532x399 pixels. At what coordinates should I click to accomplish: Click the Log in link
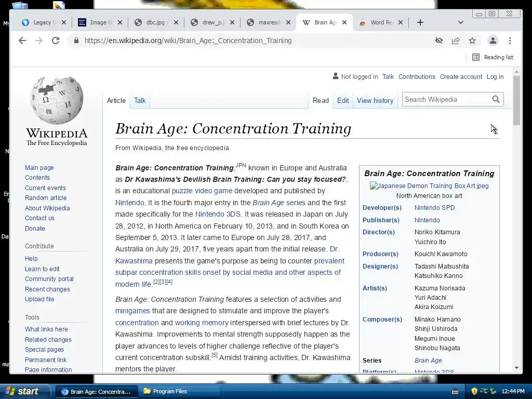click(495, 77)
